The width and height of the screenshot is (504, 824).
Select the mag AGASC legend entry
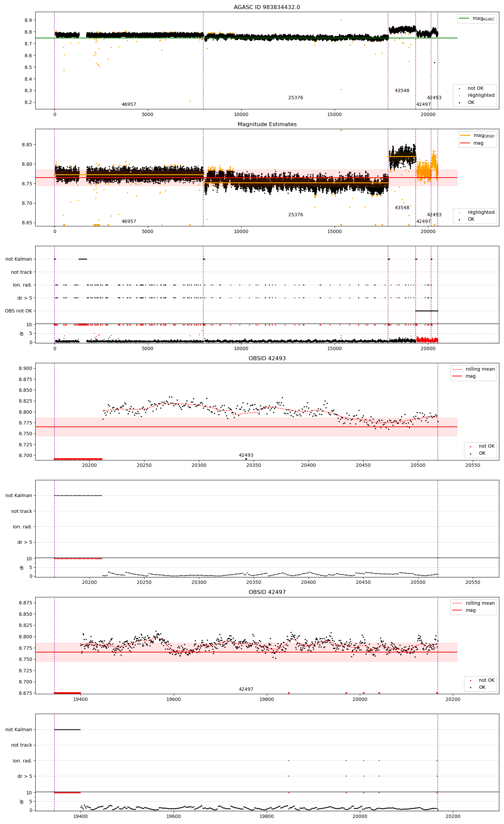point(477,18)
